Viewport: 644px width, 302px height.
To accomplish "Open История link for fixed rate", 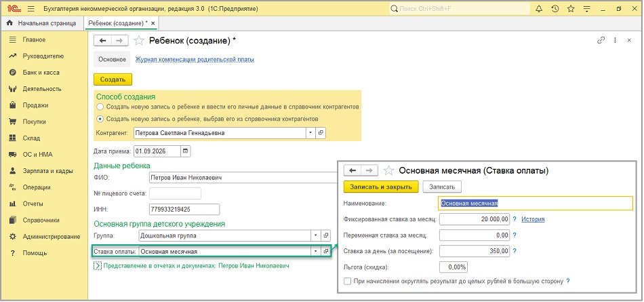I will coord(533,219).
